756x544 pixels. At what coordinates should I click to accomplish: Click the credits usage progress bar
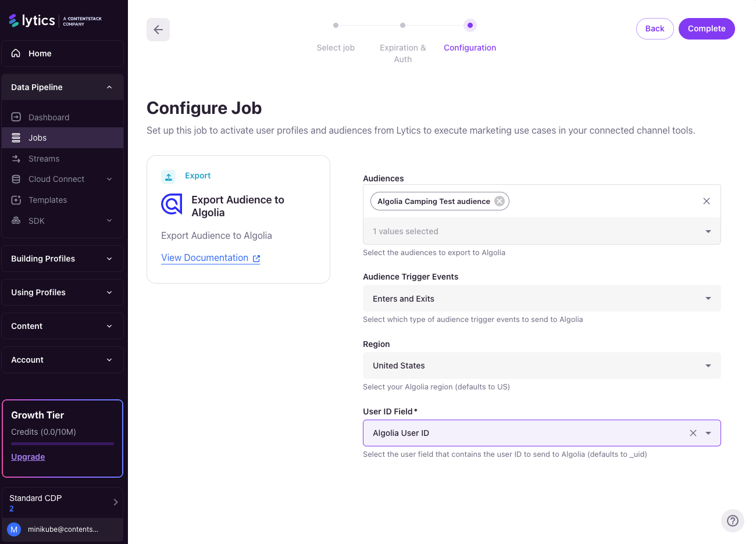[x=62, y=443]
